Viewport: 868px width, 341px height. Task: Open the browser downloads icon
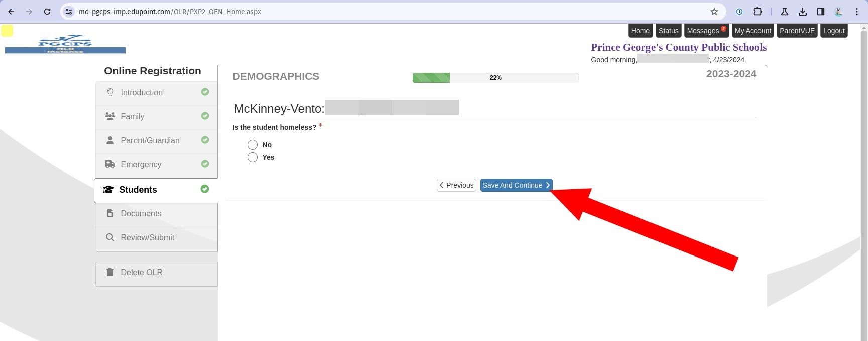point(803,12)
